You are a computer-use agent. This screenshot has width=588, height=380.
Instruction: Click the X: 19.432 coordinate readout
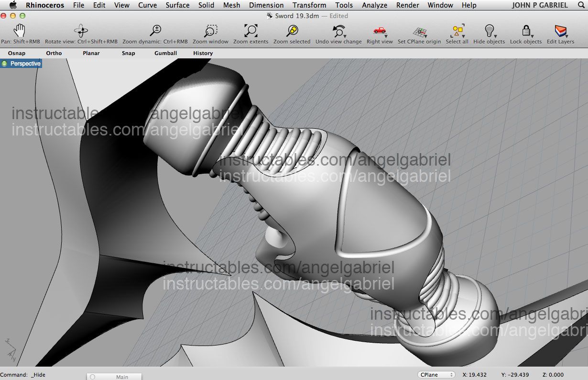point(474,375)
